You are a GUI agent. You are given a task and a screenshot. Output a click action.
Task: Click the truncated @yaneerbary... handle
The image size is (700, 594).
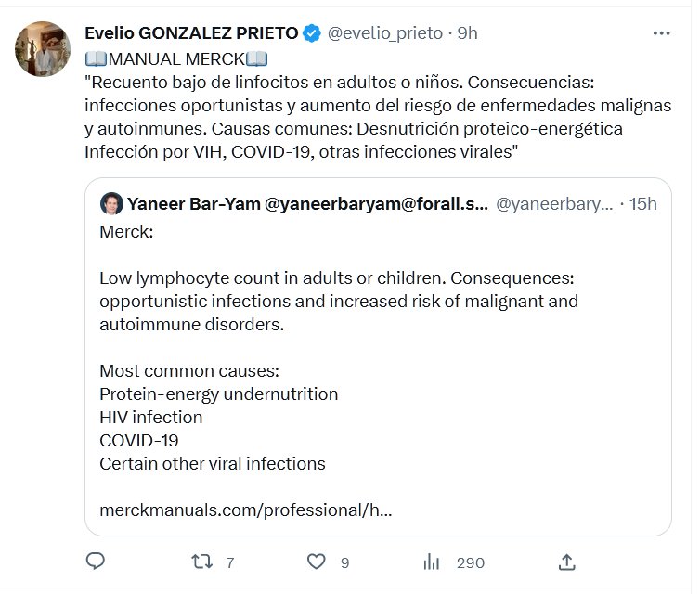coord(554,203)
